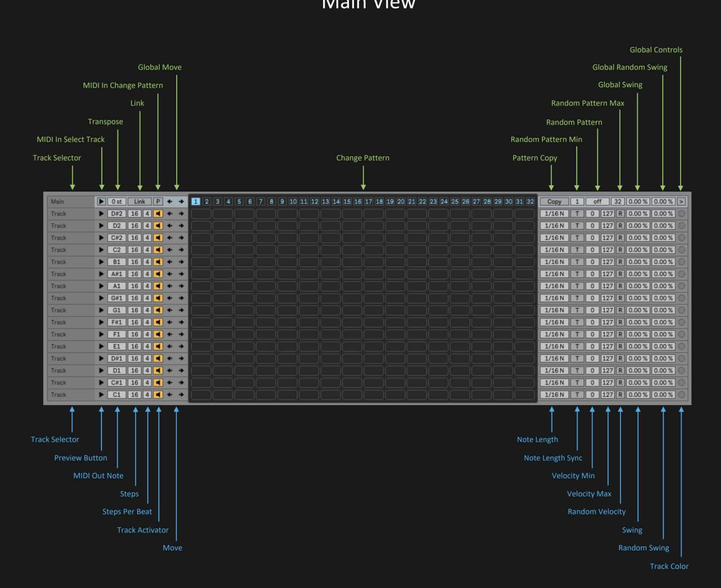This screenshot has height=588, width=721.
Task: Open the 1/16 N Note Length selector on the D2 track
Action: (x=555, y=225)
